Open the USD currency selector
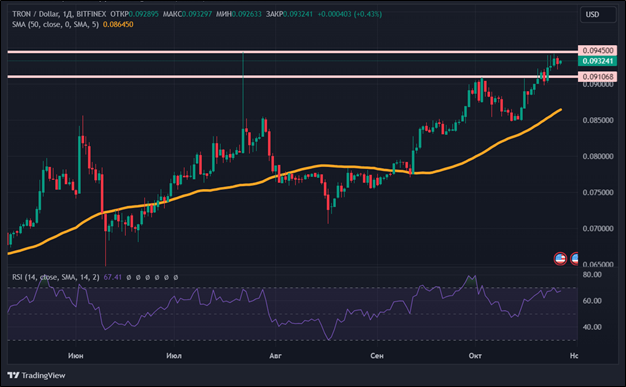The width and height of the screenshot is (626, 387). coord(598,15)
